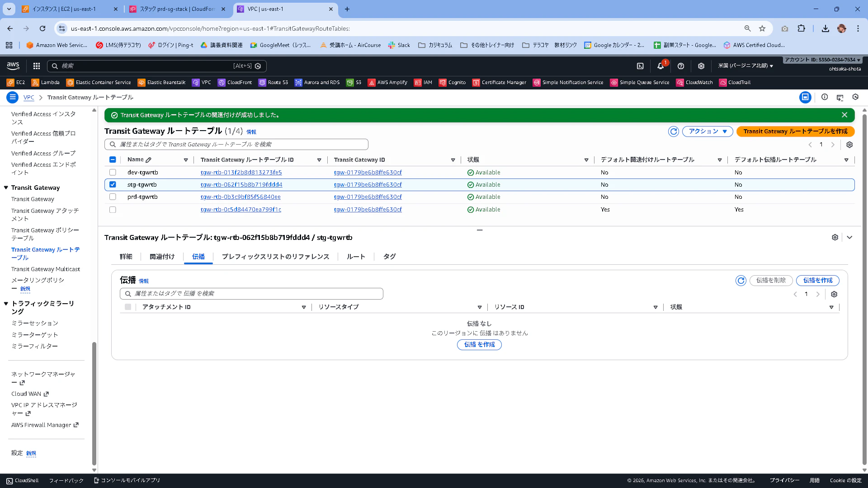Click the AWS top 検索 search box
This screenshot has width=868, height=488.
pos(156,66)
